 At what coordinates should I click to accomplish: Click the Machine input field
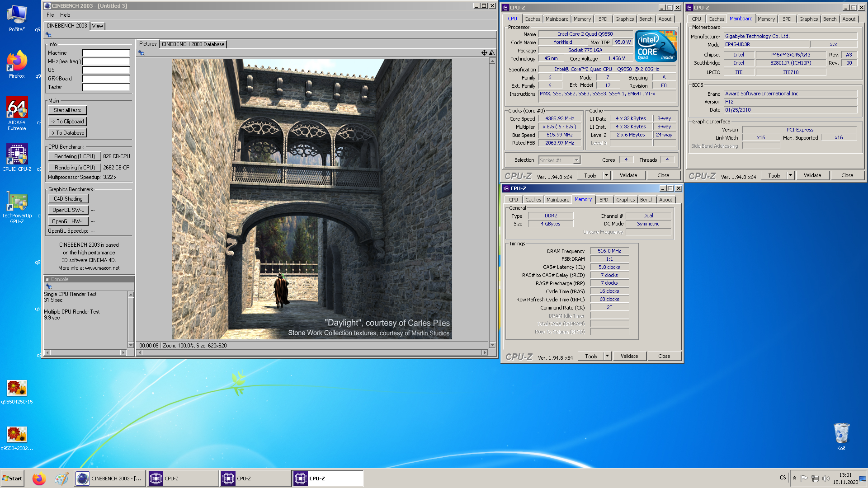[x=106, y=53]
